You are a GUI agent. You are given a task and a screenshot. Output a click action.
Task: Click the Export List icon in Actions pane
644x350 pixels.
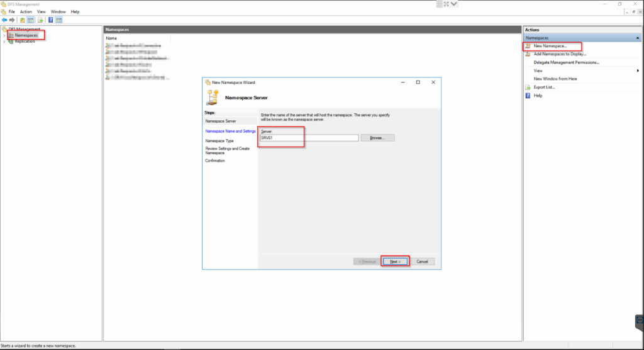click(x=528, y=87)
